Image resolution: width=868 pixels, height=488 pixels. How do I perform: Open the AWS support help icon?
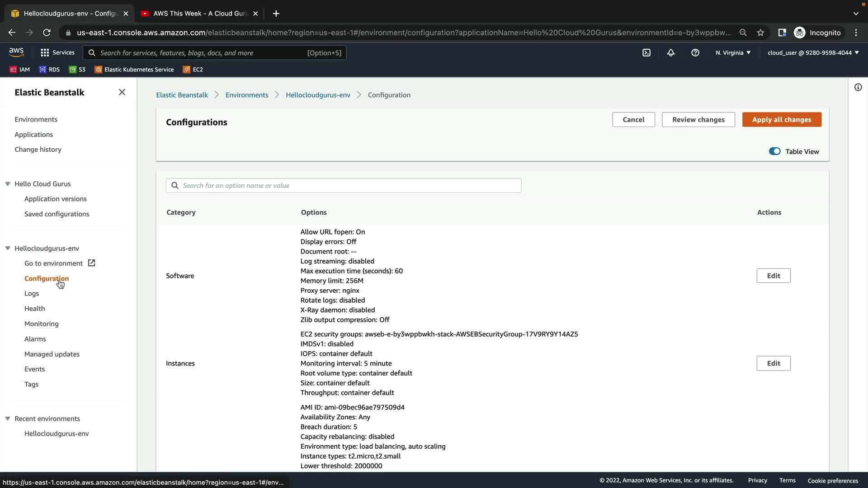point(695,53)
